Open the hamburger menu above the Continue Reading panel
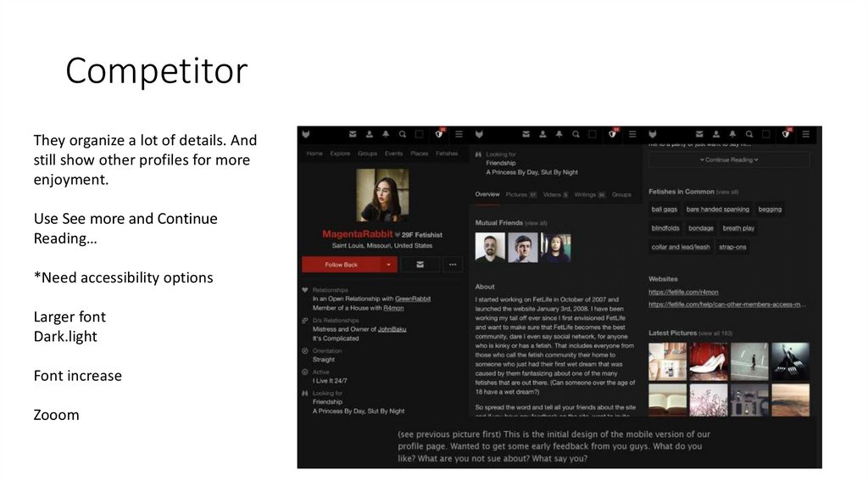868x487 pixels. (805, 134)
